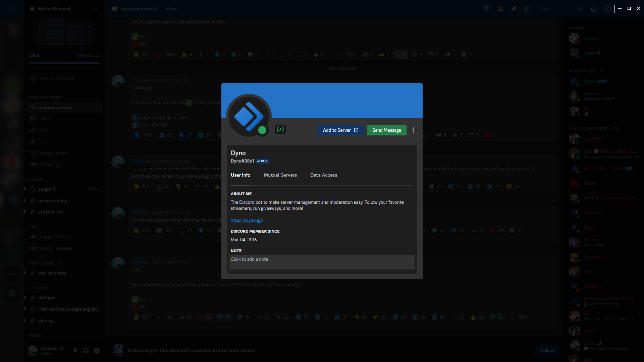Mute microphone in user panel
This screenshot has height=362, width=644.
pyautogui.click(x=75, y=351)
